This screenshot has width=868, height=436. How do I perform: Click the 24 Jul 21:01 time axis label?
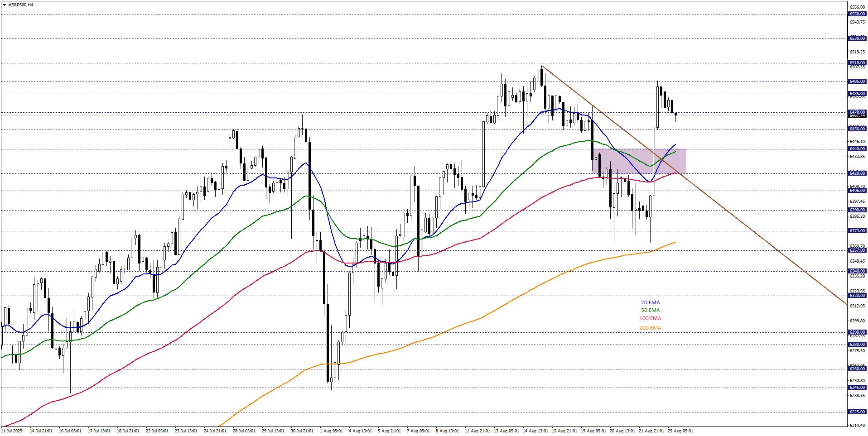(x=215, y=431)
